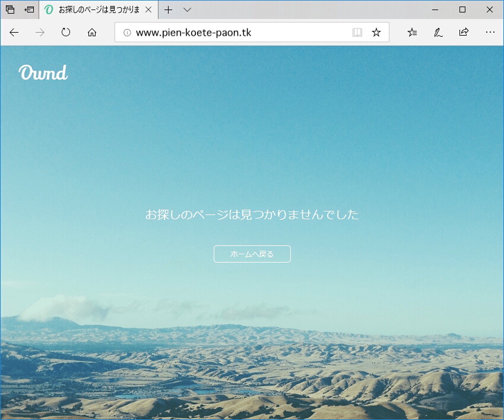This screenshot has height=420, width=504.
Task: Open the tabs you've set aside
Action: (x=10, y=10)
